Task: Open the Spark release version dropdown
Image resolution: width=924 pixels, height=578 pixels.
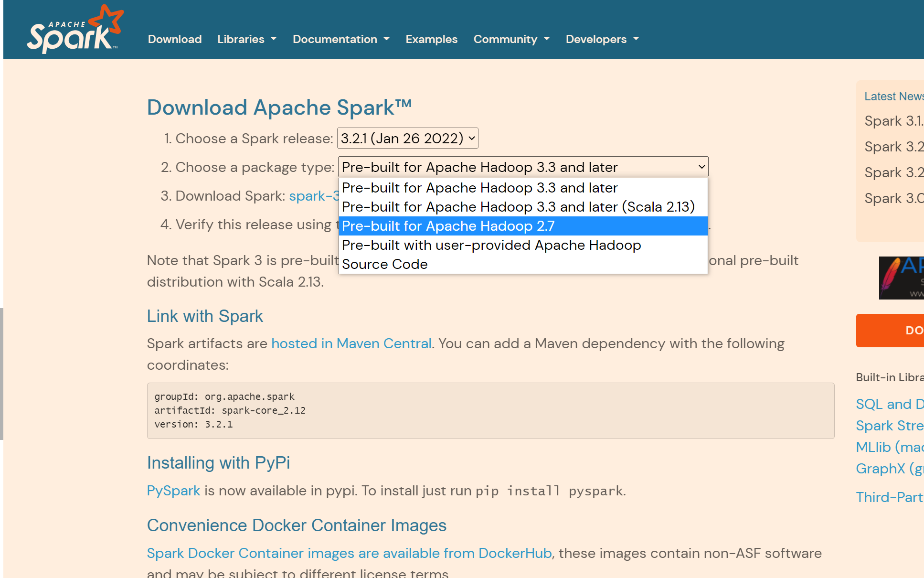Action: point(408,139)
